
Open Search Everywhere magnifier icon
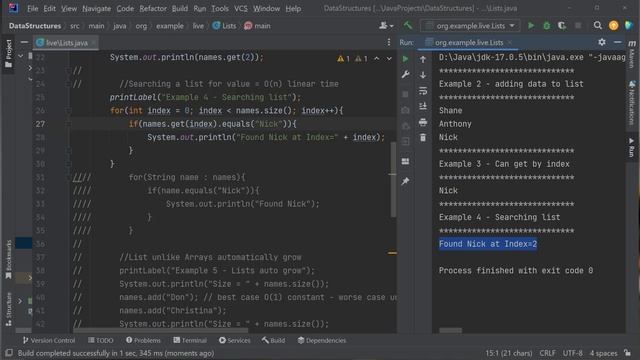(598, 26)
